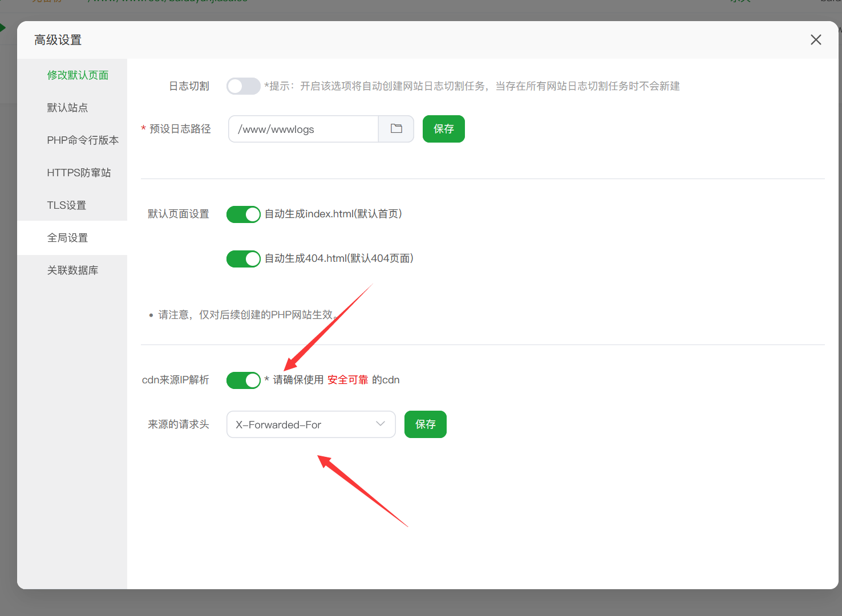Click the 安全可靠 red text
This screenshot has width=842, height=616.
click(x=348, y=380)
